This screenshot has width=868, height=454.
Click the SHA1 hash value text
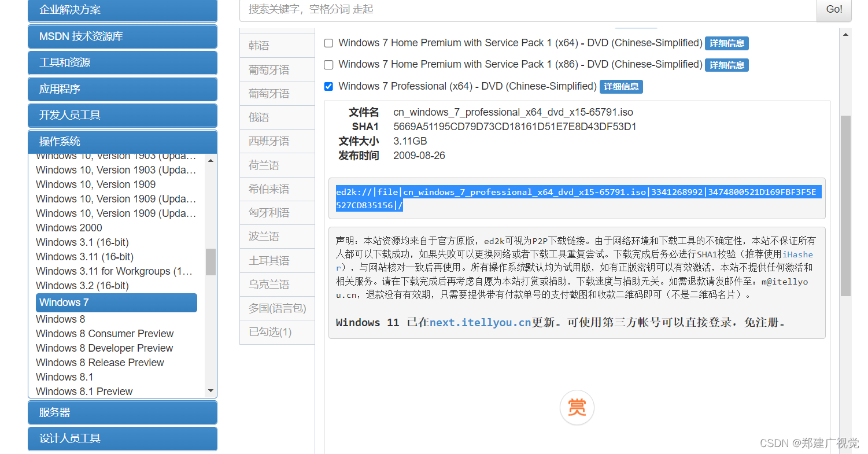point(515,127)
